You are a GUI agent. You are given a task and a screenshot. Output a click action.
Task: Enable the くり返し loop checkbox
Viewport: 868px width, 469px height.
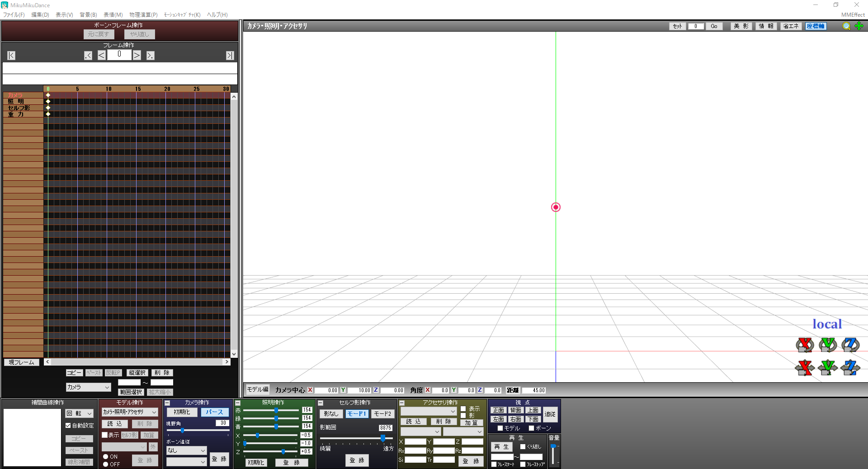coord(523,447)
